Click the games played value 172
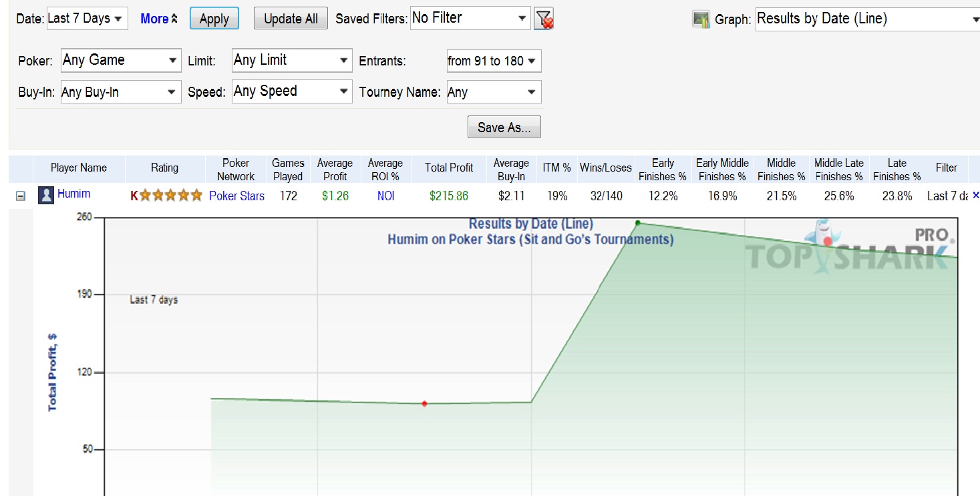The height and width of the screenshot is (496, 980). [288, 196]
